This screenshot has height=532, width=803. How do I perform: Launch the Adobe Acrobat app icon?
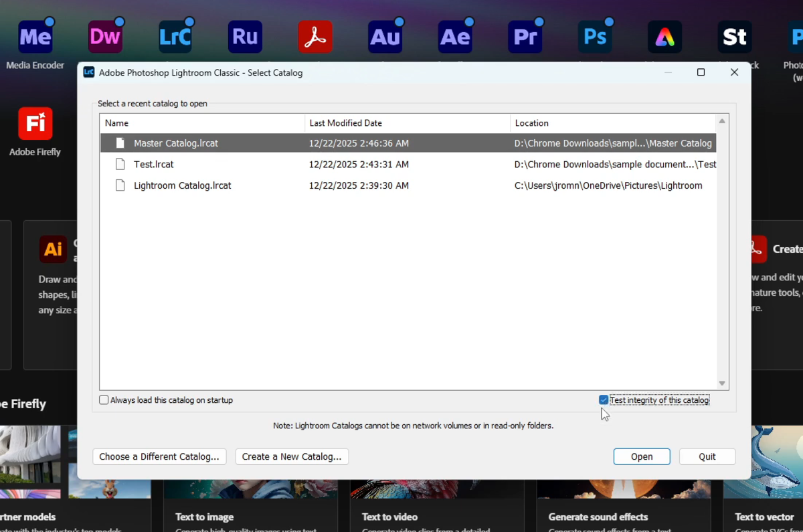click(315, 37)
